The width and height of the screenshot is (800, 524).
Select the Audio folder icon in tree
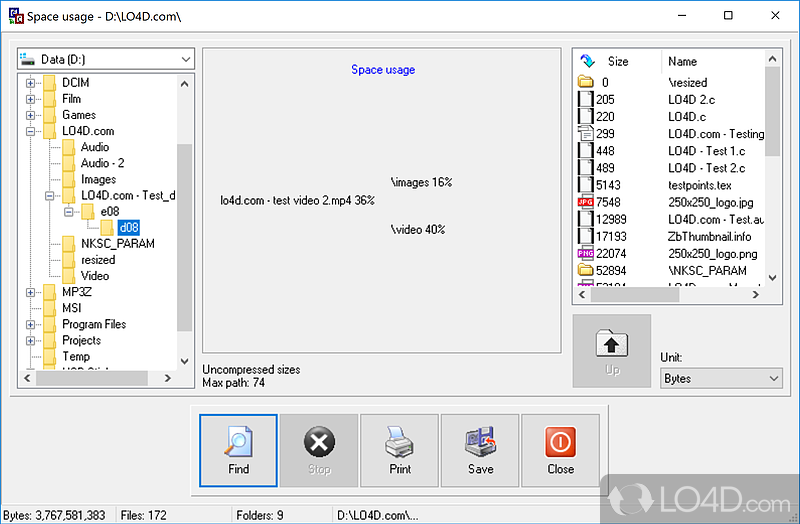pyautogui.click(x=68, y=147)
